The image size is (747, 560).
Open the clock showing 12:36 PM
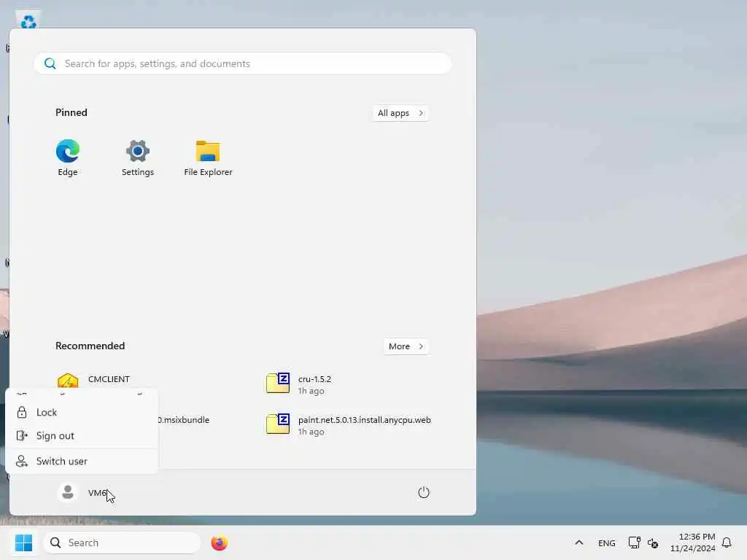[x=692, y=542]
